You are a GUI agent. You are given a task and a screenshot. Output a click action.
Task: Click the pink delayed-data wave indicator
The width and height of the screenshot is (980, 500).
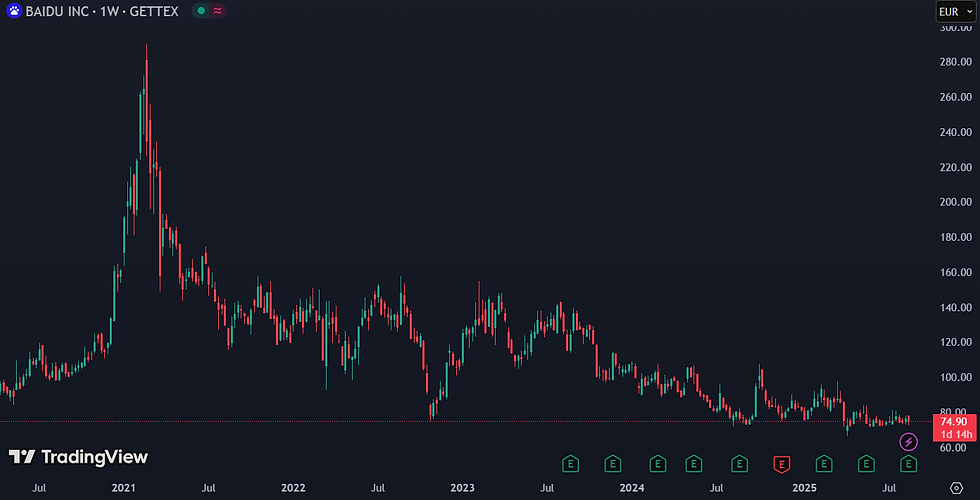217,11
